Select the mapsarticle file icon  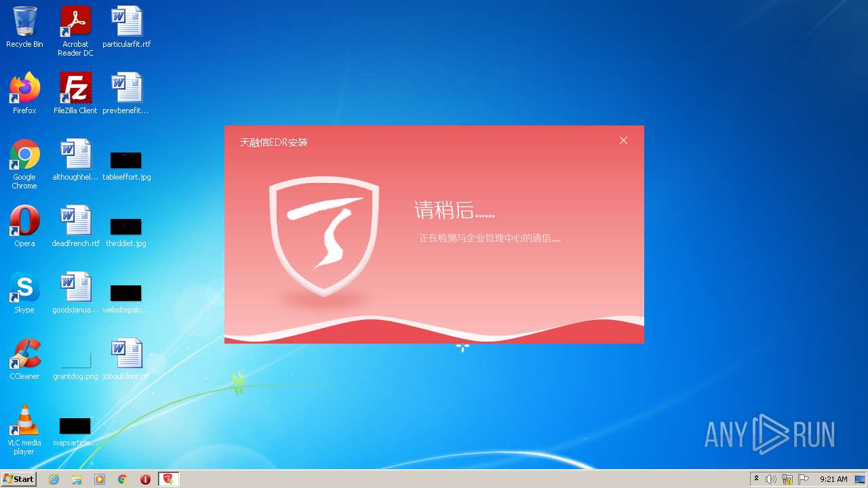[x=75, y=431]
